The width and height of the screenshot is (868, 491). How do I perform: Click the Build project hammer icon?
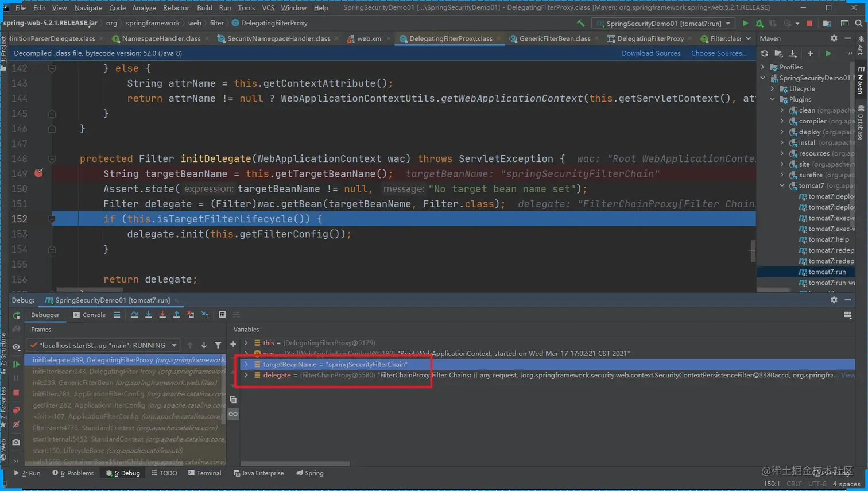coord(581,24)
